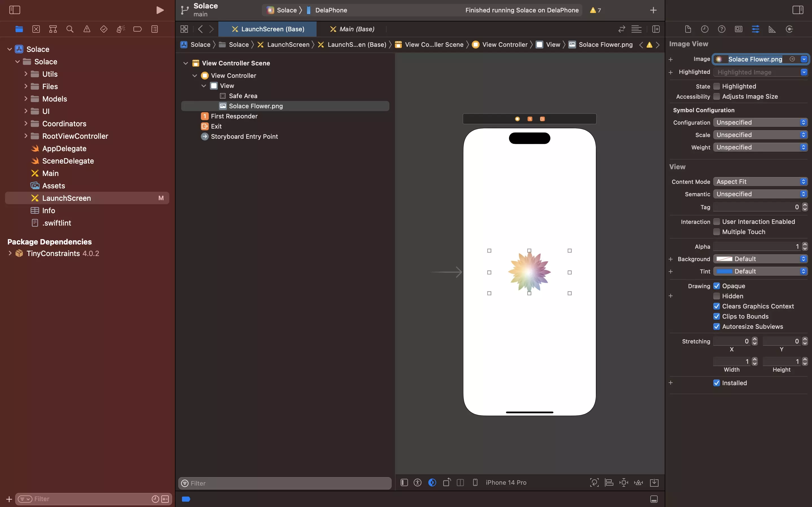
Task: Uncheck the Opaque drawing option
Action: (x=716, y=286)
